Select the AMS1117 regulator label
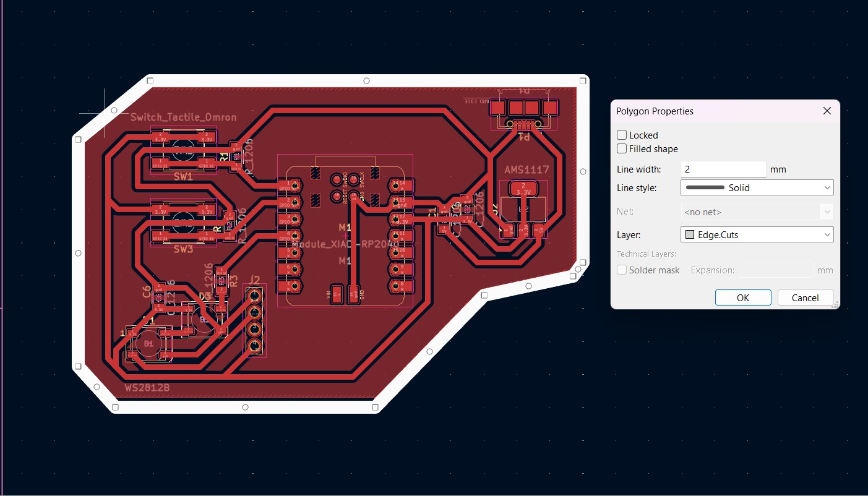This screenshot has height=496, width=868. 526,169
